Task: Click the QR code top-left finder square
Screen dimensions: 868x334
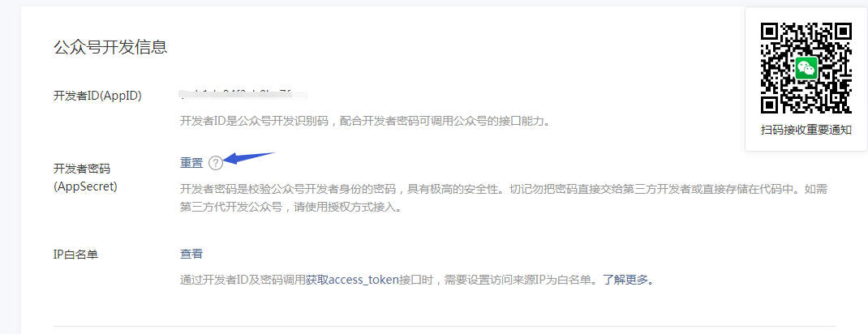Action: (771, 34)
